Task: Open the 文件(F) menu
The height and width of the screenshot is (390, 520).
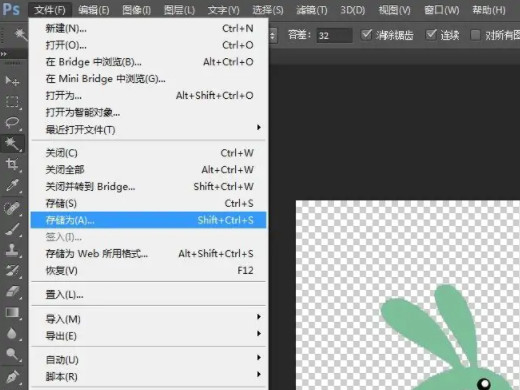Action: pyautogui.click(x=50, y=10)
